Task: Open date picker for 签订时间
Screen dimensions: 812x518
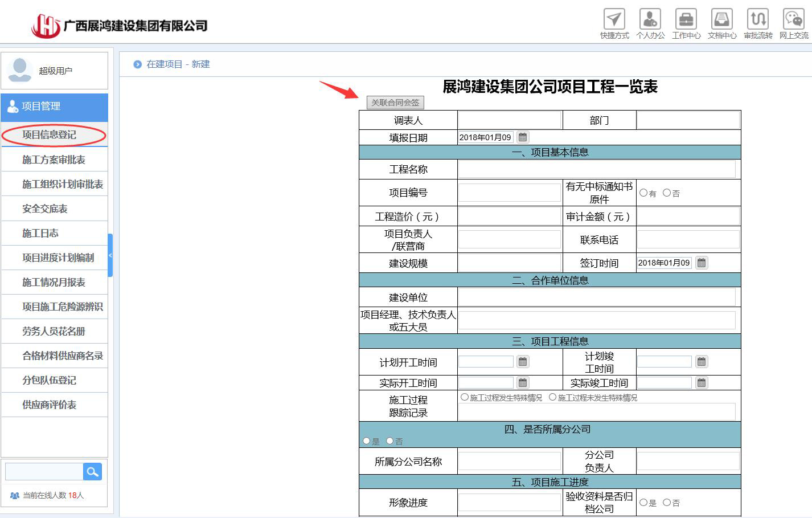Action: pyautogui.click(x=702, y=263)
